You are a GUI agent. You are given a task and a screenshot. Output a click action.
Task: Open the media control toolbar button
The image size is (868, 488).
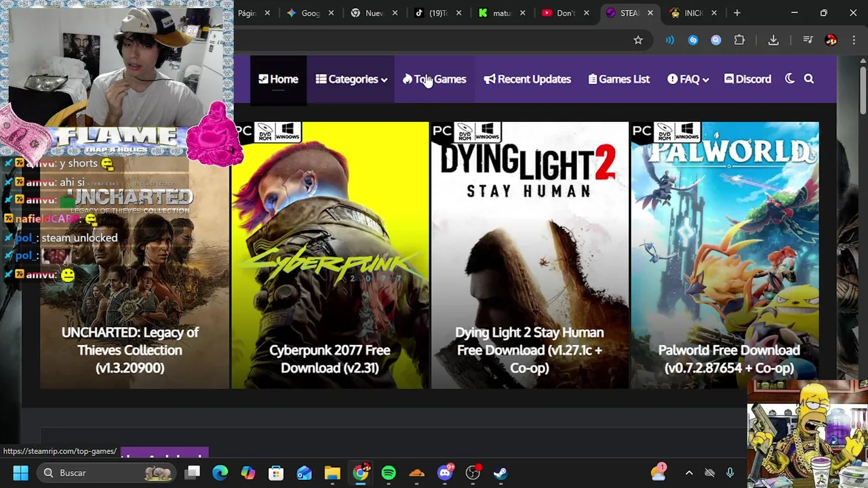pyautogui.click(x=808, y=40)
